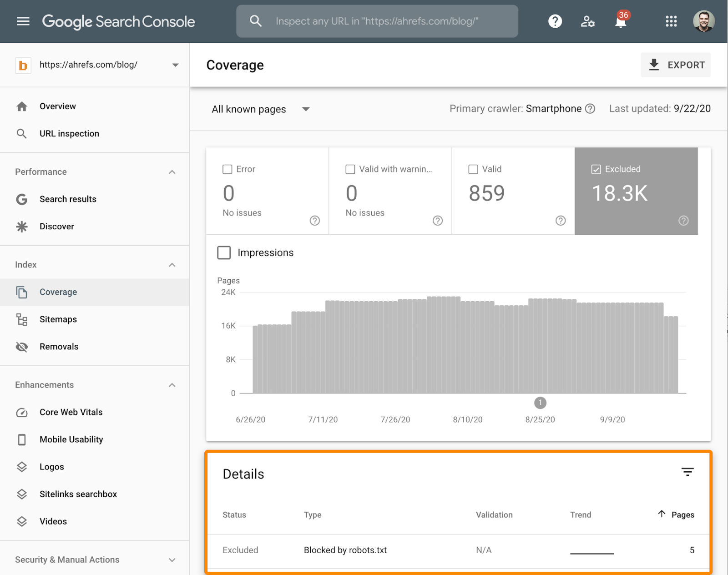Viewport: 728px width, 575px height.
Task: Open the Details filter icon
Action: 688,472
